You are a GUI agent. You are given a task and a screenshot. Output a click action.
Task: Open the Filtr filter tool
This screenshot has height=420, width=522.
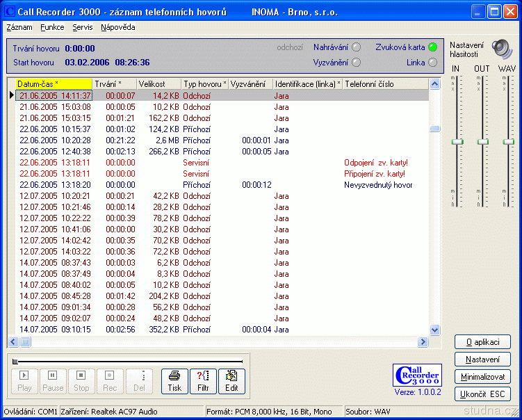[203, 381]
